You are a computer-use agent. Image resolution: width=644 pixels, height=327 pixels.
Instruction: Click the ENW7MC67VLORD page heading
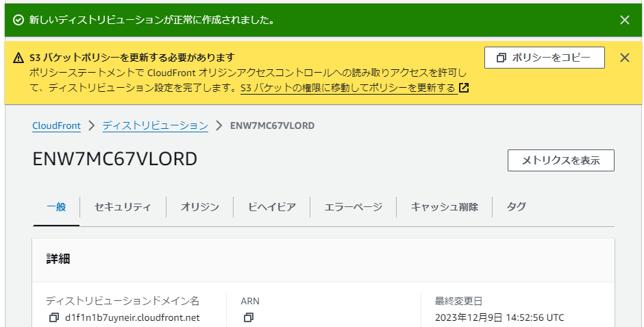coord(115,160)
